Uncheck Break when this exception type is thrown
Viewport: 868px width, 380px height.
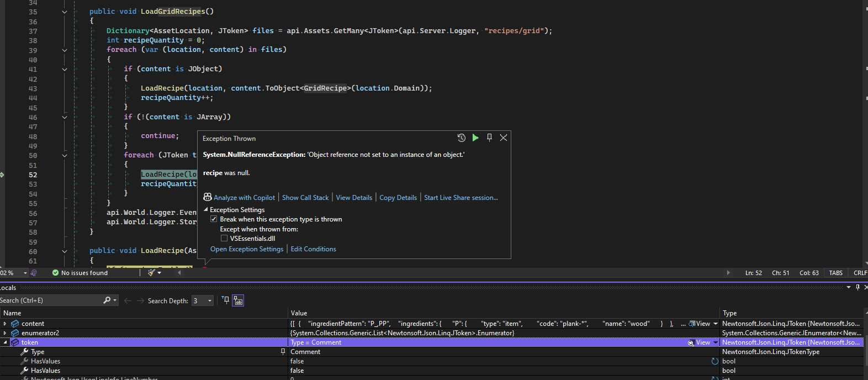[214, 219]
